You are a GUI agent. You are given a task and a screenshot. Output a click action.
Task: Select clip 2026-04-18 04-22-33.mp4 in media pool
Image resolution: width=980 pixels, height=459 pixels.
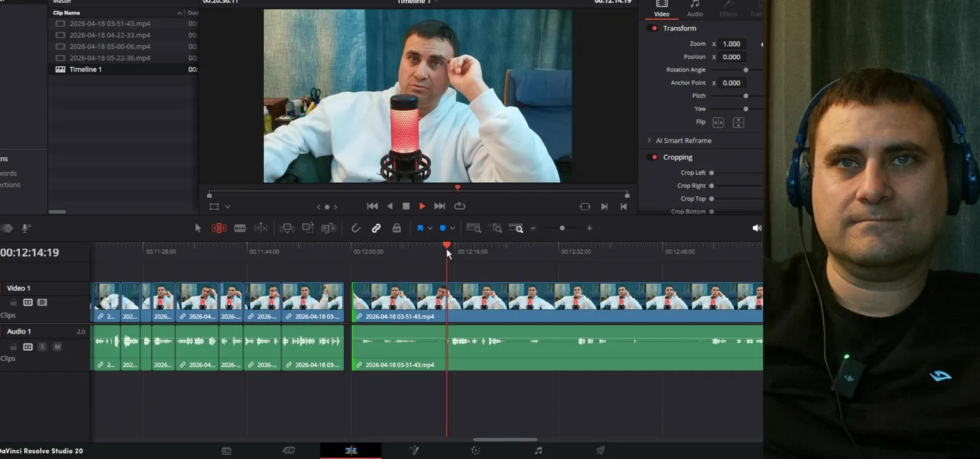[110, 35]
